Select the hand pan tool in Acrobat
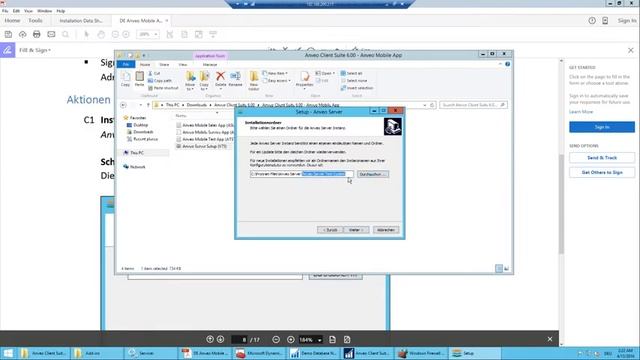 101,34
